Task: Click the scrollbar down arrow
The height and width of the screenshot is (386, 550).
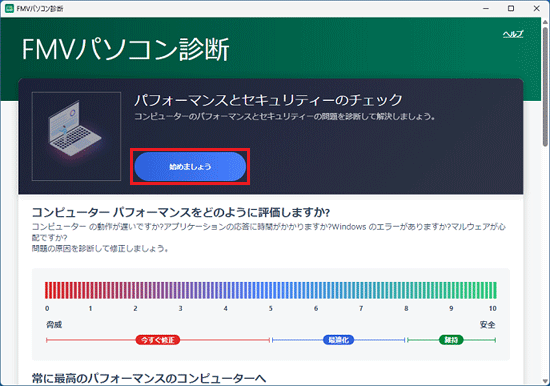Action: pyautogui.click(x=545, y=380)
